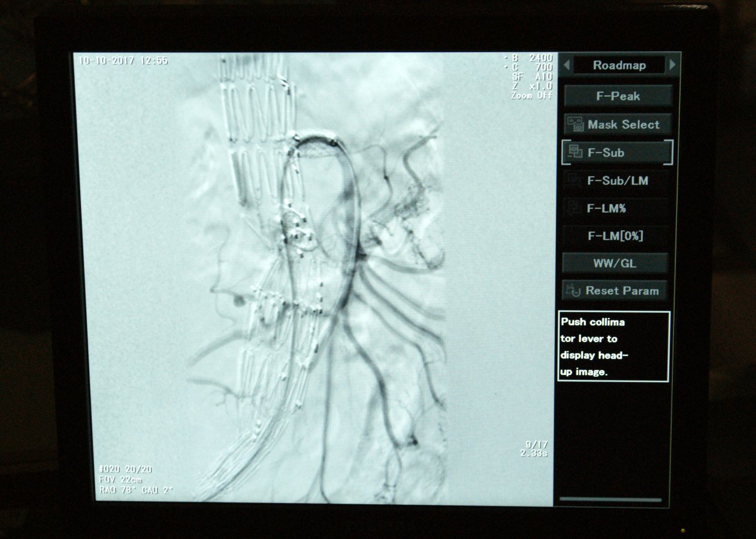The image size is (756, 539).
Task: Select the Roadmap mode title
Action: (619, 65)
